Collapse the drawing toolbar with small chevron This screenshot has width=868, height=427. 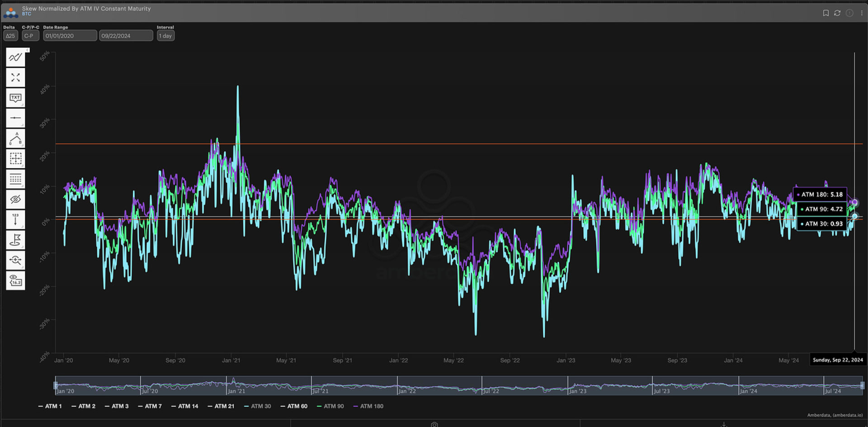coord(28,50)
